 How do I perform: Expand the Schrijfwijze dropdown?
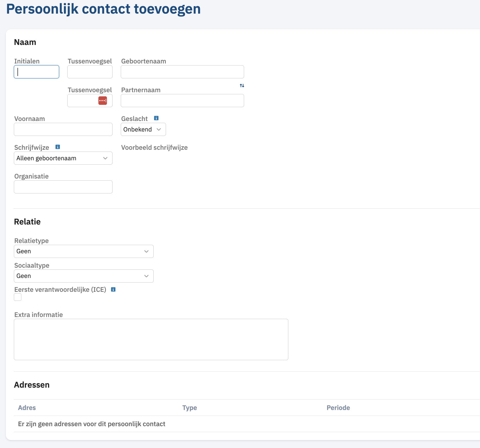coord(63,158)
